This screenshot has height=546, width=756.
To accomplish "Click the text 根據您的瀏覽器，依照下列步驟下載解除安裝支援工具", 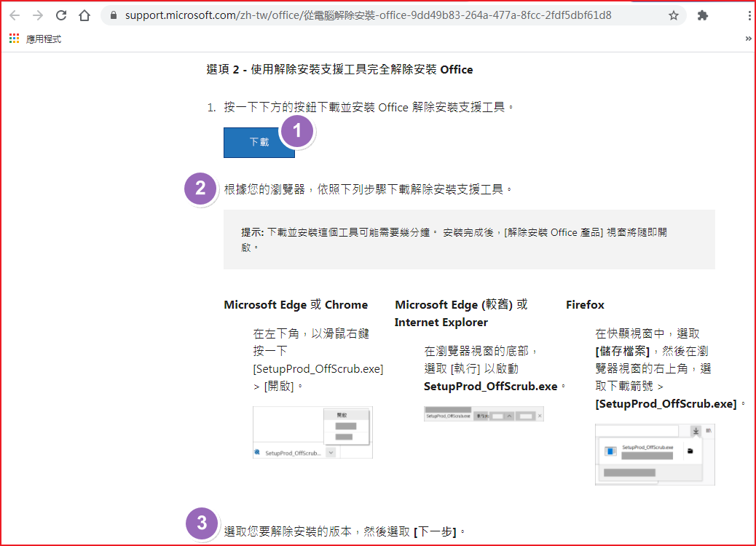I will click(368, 189).
